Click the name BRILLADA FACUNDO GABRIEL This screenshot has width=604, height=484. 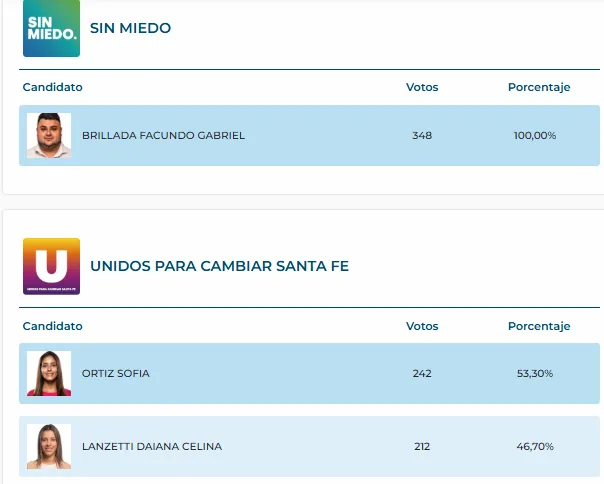(163, 136)
